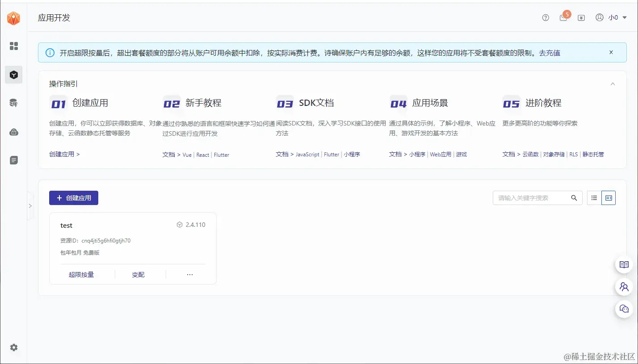Open the database icon in left sidebar
The height and width of the screenshot is (364, 638).
tap(13, 103)
